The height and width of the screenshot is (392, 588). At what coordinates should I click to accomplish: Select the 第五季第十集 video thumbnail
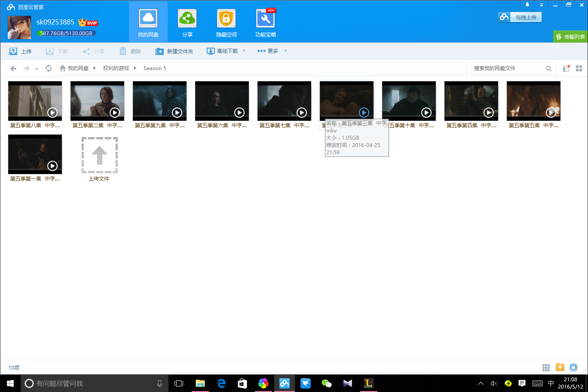point(409,101)
